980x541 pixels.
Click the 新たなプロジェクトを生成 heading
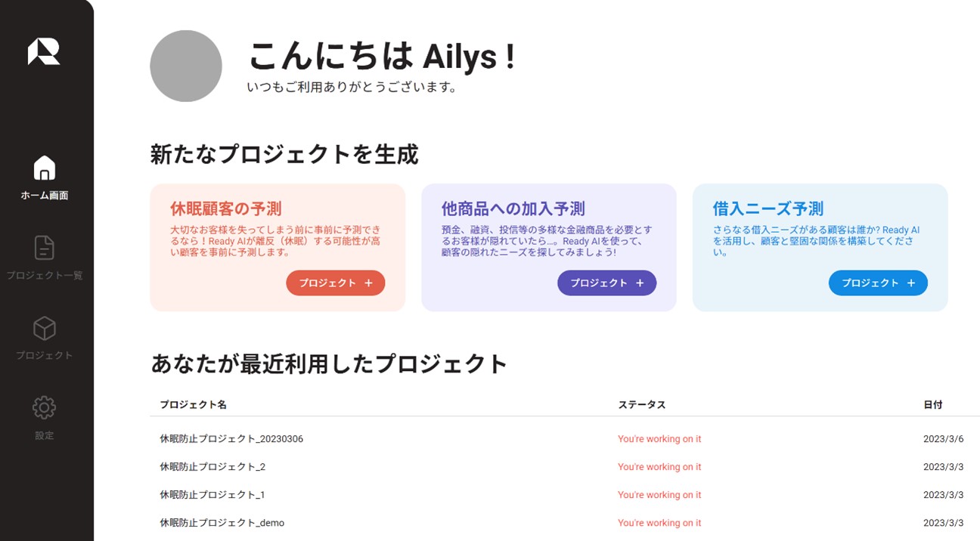(284, 154)
